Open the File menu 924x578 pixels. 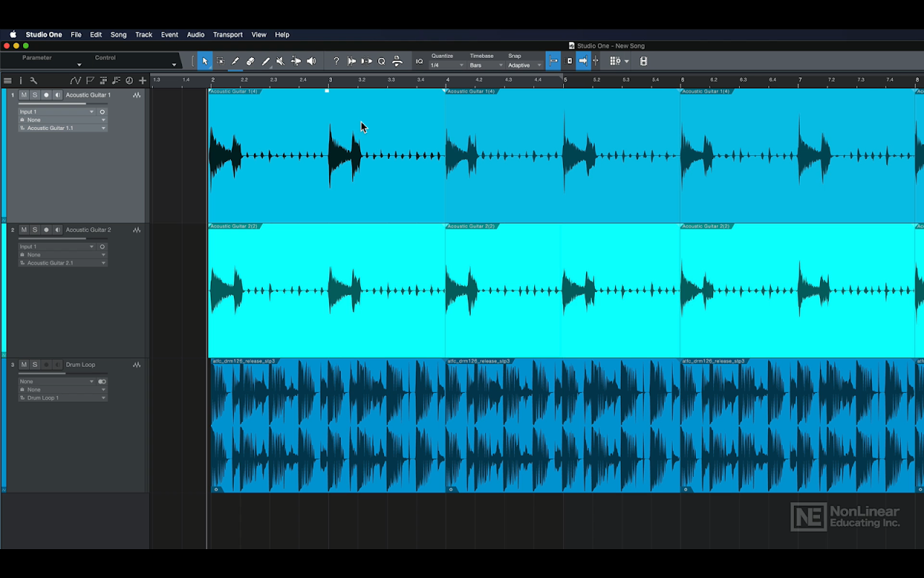point(76,35)
